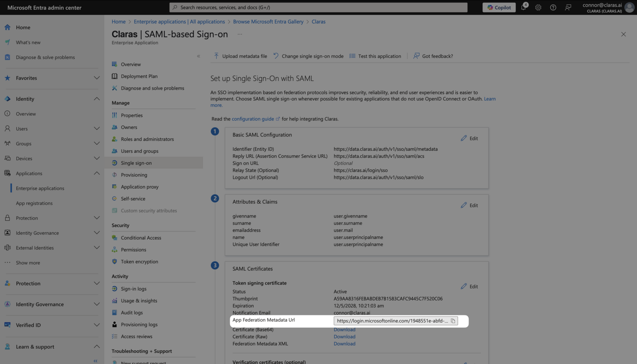Click the notifications bell icon
The height and width of the screenshot is (364, 637).
(x=524, y=7)
